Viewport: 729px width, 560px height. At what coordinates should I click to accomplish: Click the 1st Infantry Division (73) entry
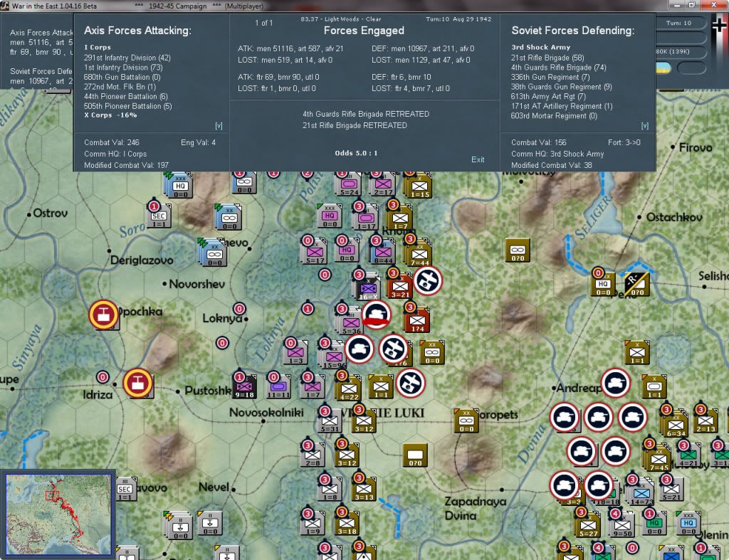(123, 68)
